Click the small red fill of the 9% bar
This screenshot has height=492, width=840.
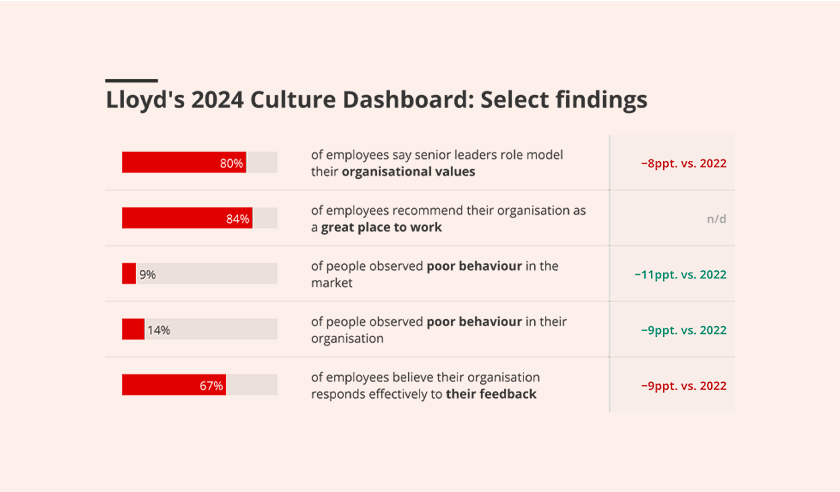click(x=128, y=274)
